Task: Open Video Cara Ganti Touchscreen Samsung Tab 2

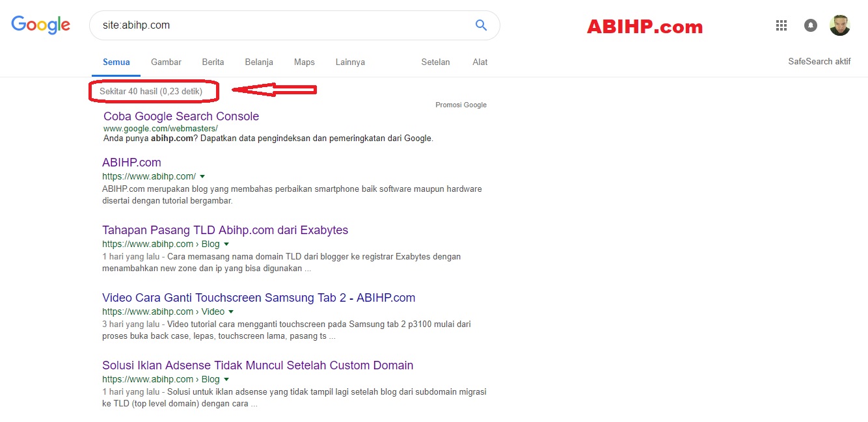Action: [258, 298]
